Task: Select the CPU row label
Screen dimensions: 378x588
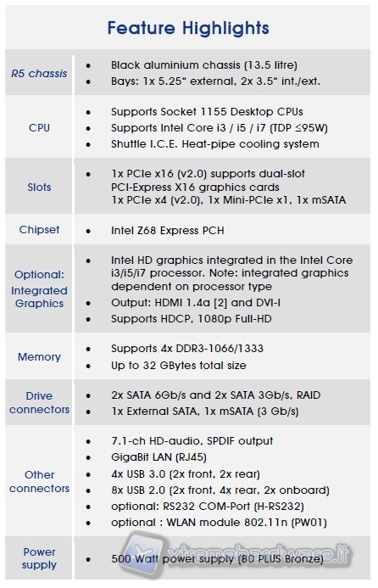Action: pyautogui.click(x=39, y=128)
